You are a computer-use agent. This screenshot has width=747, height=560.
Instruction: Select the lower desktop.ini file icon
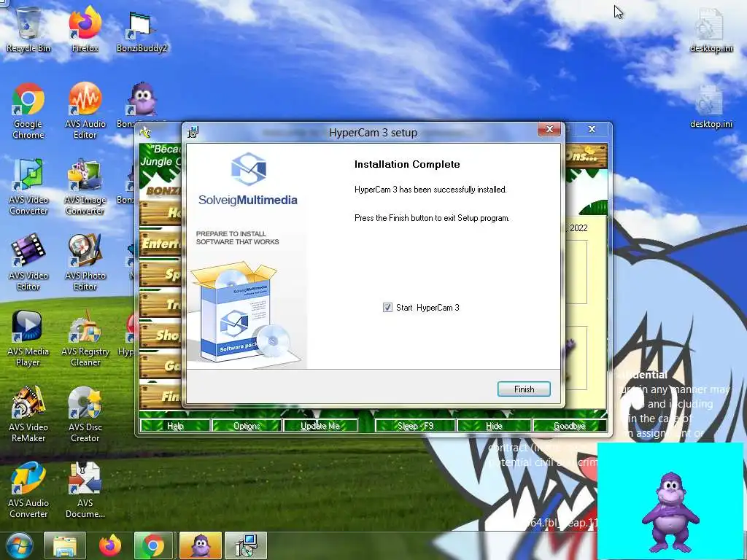[711, 106]
